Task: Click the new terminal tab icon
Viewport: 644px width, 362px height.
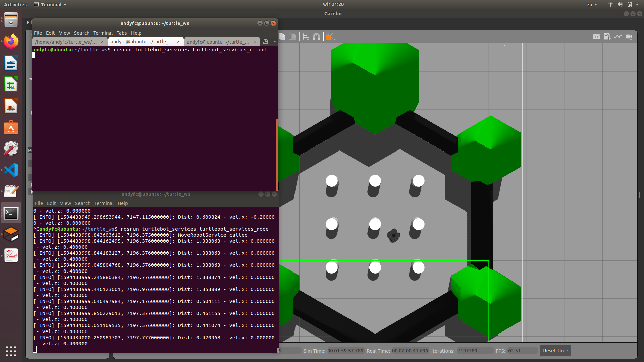Action: pos(266,42)
